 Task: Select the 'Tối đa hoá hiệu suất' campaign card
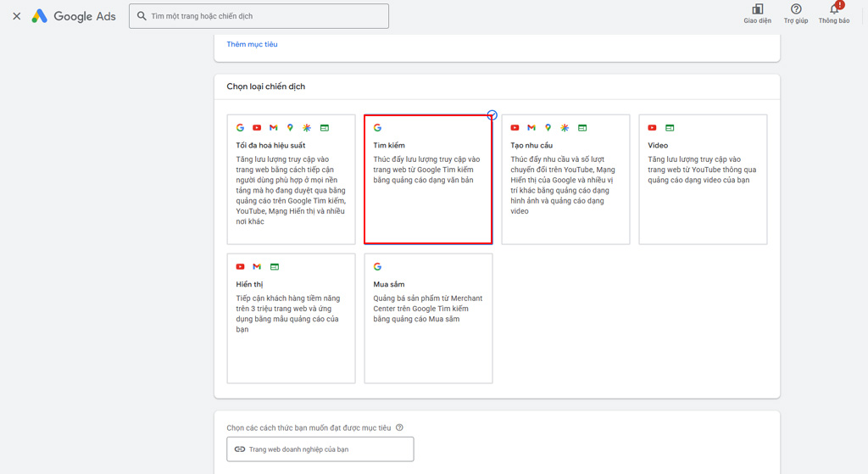(x=292, y=180)
